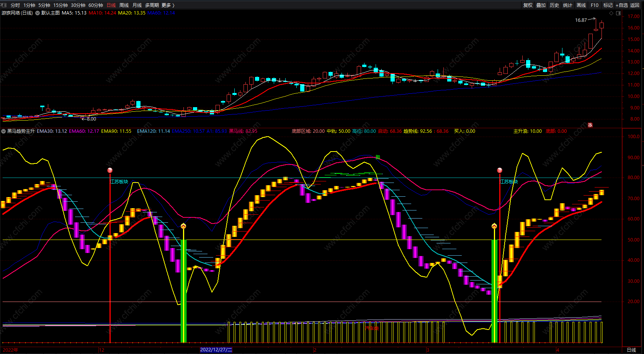Click the red MA10 value label
Image resolution: width=644 pixels, height=354 pixels.
pos(102,13)
